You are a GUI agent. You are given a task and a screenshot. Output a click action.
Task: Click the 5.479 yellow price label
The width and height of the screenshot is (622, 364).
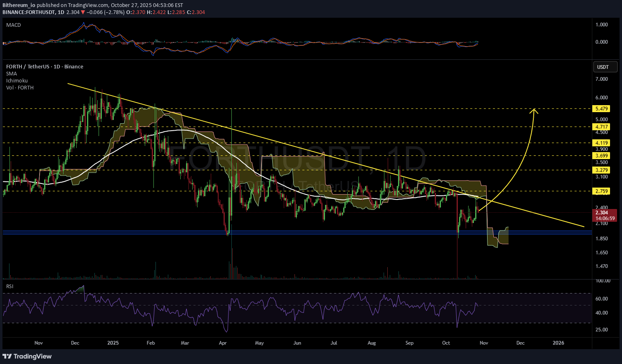coord(601,109)
